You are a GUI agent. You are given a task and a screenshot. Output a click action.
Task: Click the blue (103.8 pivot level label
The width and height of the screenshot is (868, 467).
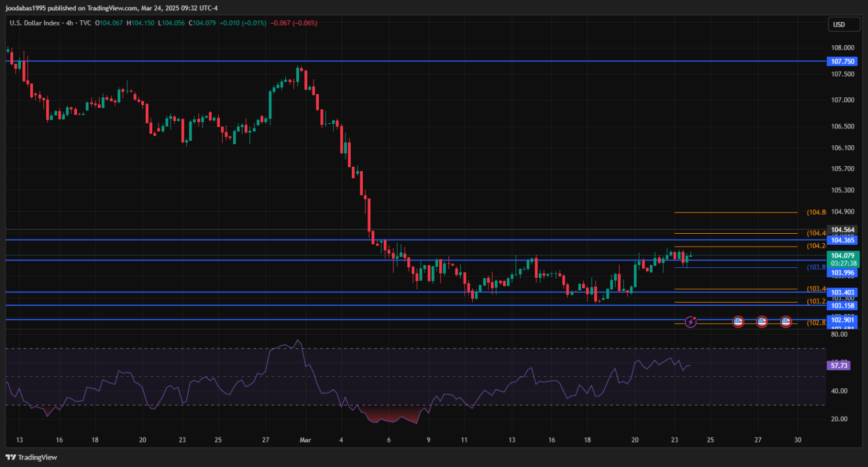(x=816, y=267)
